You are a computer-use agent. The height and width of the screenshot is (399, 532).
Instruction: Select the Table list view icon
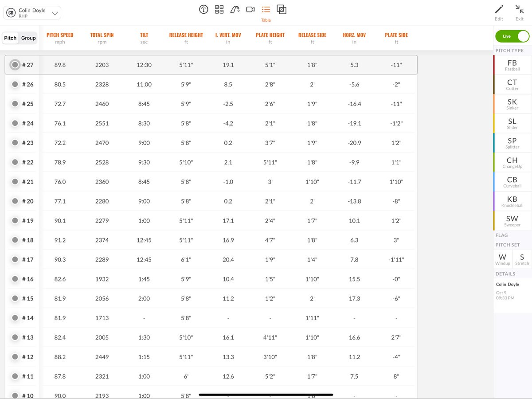pyautogui.click(x=266, y=9)
